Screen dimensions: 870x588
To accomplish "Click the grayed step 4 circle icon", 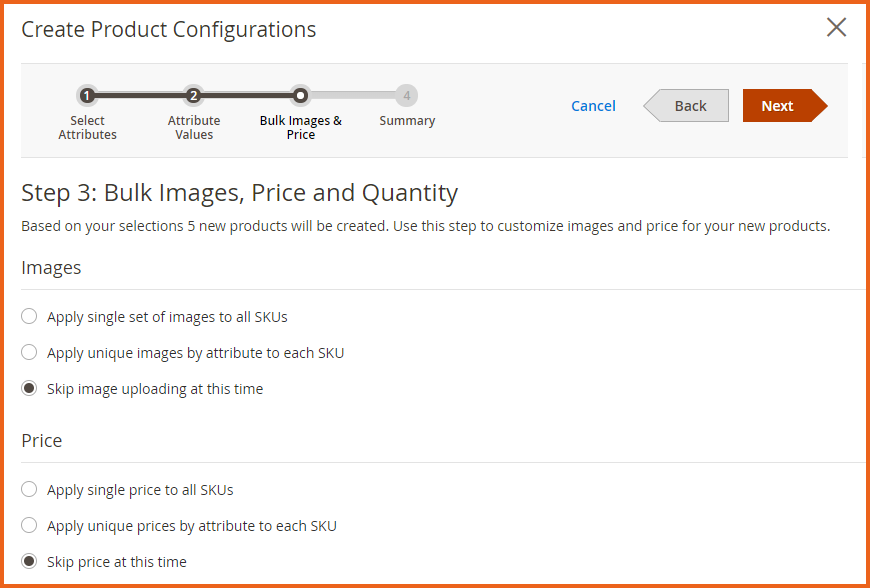I will point(406,96).
